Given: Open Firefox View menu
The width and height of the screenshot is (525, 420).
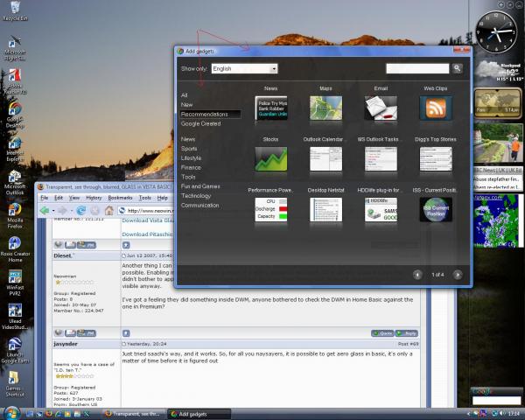Looking at the screenshot, I should [x=74, y=198].
